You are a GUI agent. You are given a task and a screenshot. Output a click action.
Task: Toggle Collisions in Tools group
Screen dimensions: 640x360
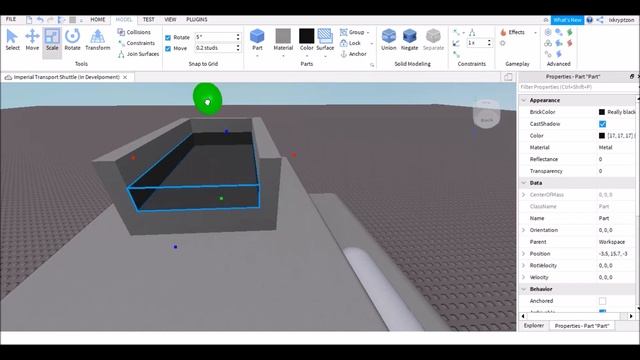134,32
